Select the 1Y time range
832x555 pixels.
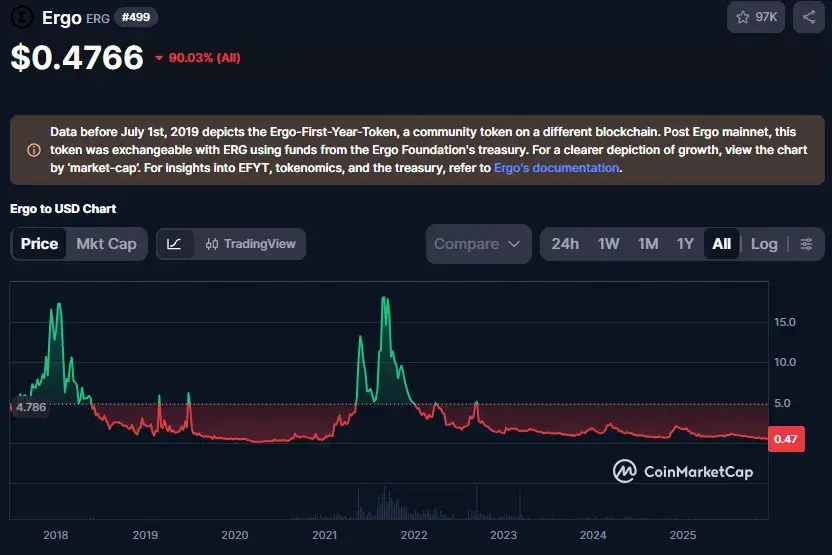685,244
